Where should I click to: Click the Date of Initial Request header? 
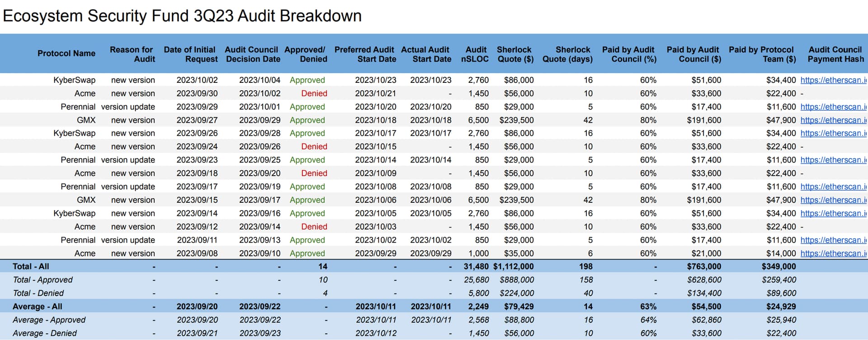click(x=190, y=54)
